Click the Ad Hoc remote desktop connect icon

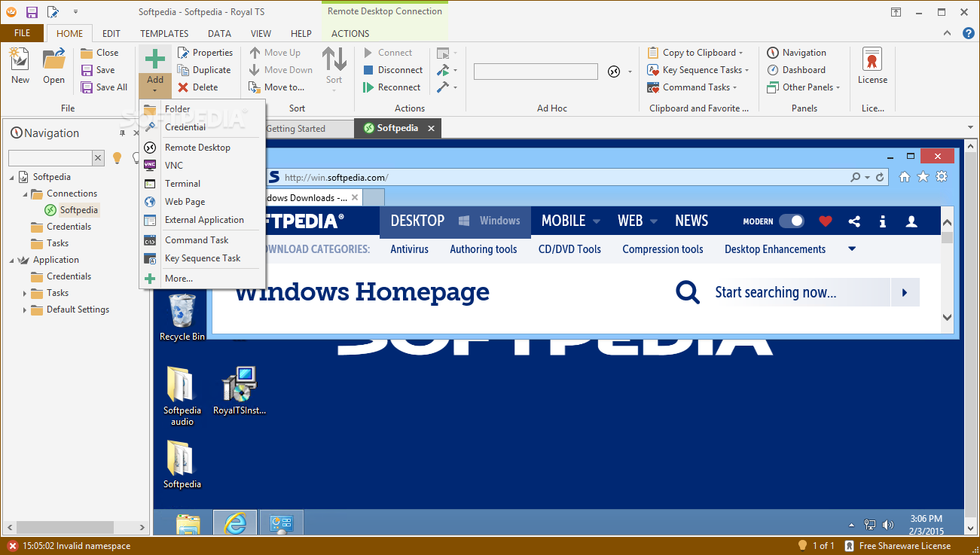(x=614, y=72)
